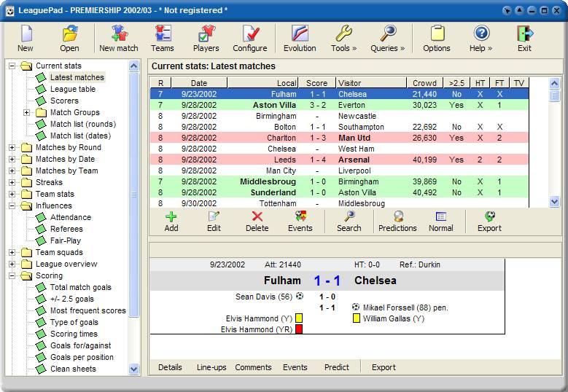Delete the selected match

[x=257, y=222]
